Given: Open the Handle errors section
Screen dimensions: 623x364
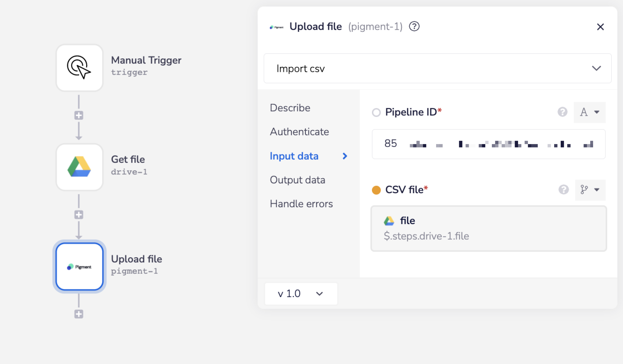Looking at the screenshot, I should (301, 204).
